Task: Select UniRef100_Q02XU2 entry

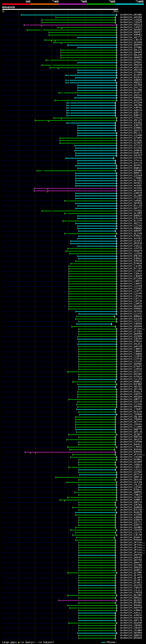Action: pos(131,585)
